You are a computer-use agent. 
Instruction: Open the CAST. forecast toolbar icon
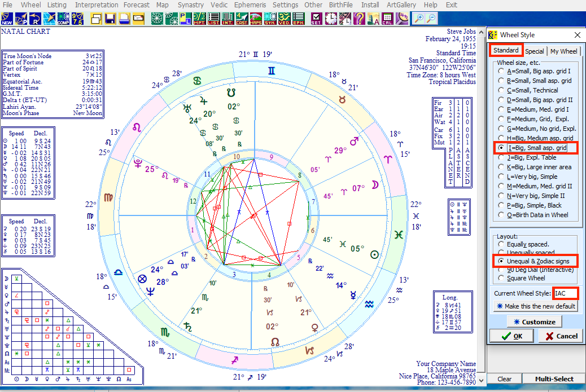click(242, 19)
